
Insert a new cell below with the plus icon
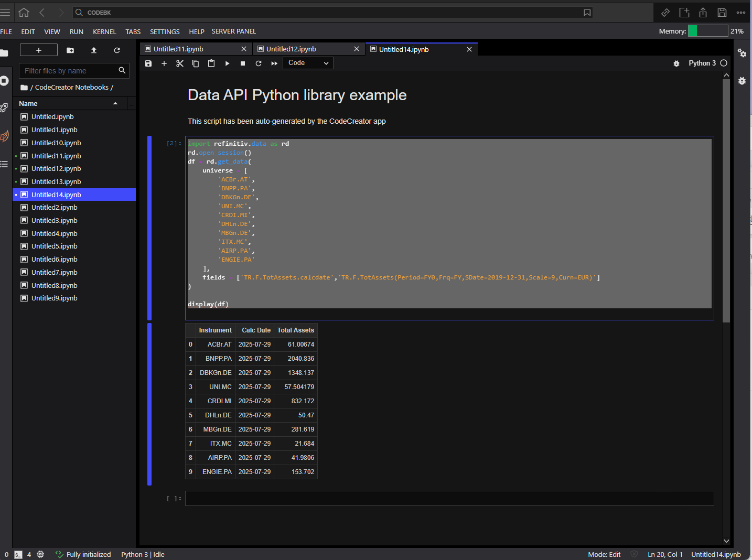[x=164, y=63]
